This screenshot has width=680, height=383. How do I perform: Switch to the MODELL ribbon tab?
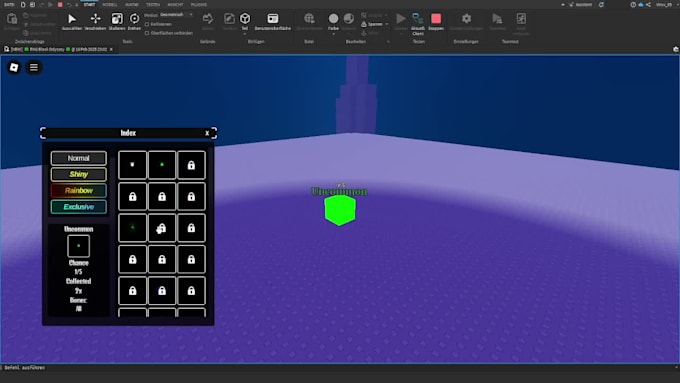pos(110,4)
